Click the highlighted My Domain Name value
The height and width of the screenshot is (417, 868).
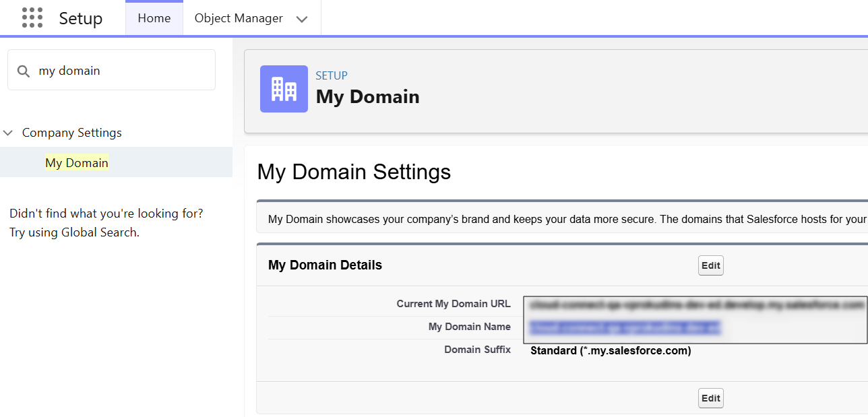click(625, 327)
